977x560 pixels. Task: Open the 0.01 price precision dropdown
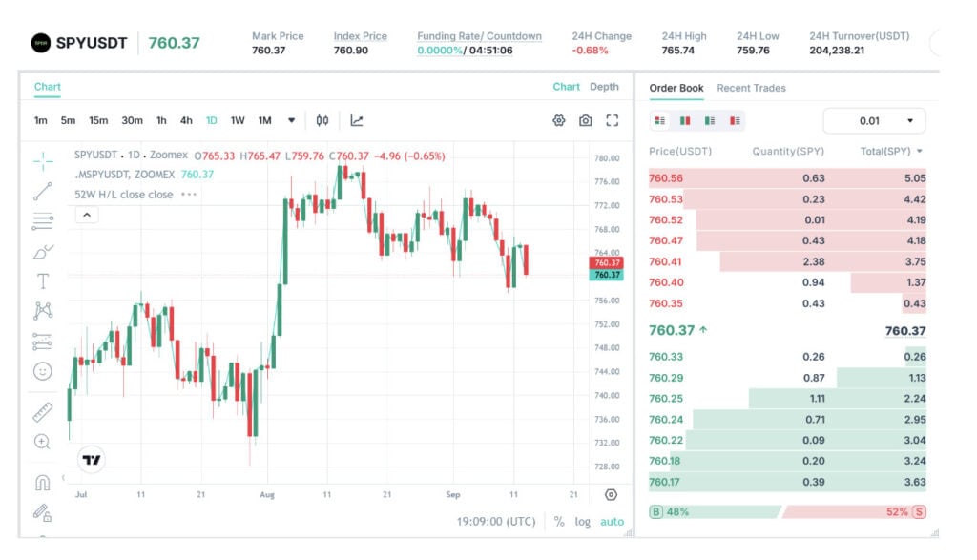tap(874, 121)
